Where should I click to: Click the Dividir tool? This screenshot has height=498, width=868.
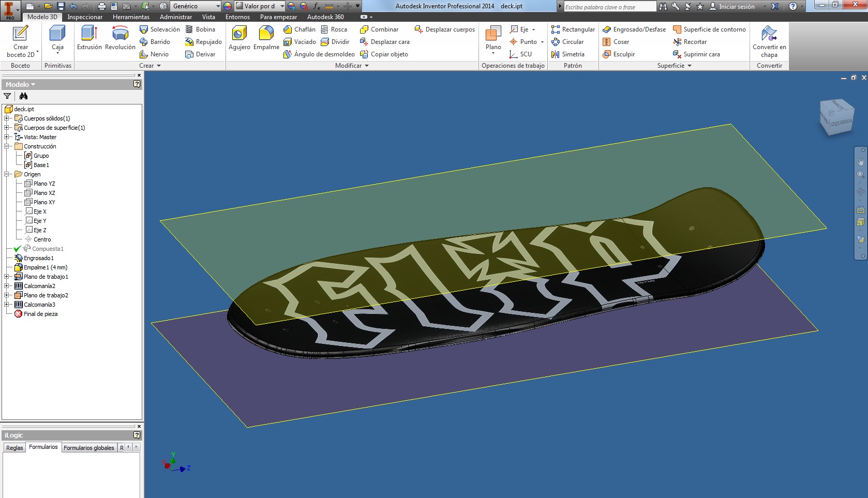click(335, 42)
